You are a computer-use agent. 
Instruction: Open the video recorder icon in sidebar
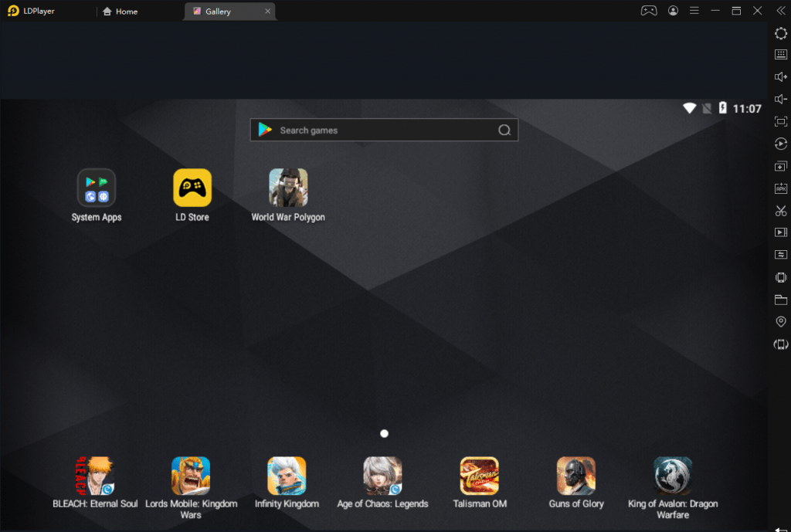[x=780, y=232]
